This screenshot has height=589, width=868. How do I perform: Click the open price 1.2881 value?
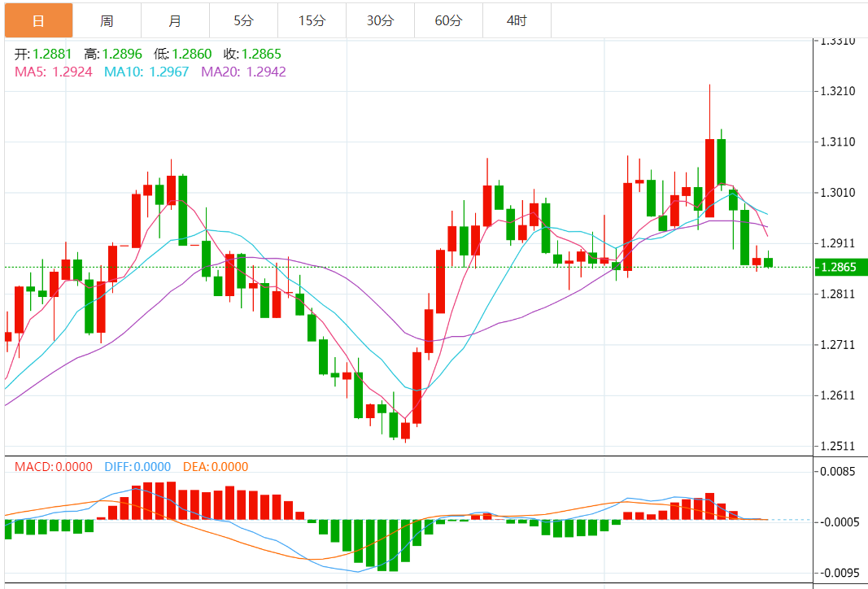[52, 54]
